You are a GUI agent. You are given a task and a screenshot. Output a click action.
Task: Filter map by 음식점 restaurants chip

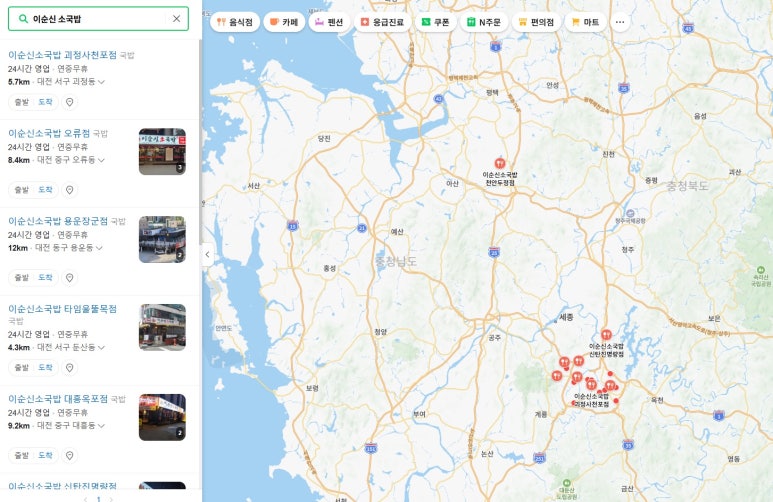[x=235, y=22]
